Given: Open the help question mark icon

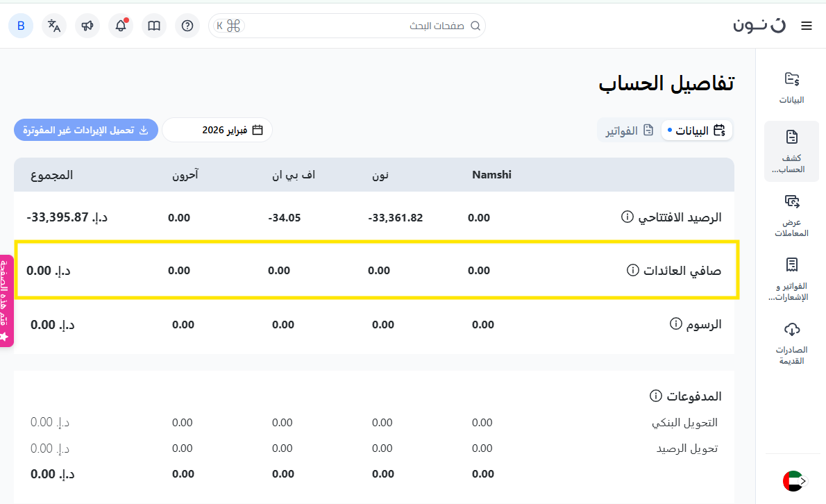Looking at the screenshot, I should click(x=187, y=26).
